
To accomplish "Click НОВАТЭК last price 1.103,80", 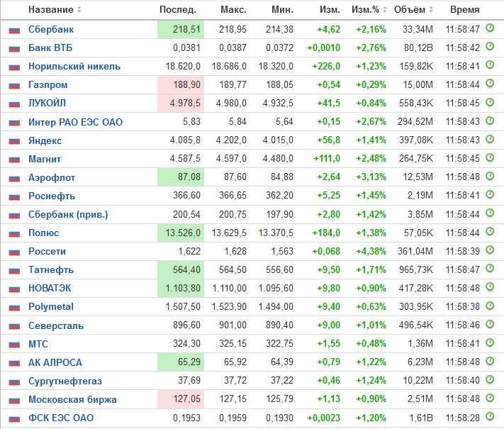I will pyautogui.click(x=183, y=288).
